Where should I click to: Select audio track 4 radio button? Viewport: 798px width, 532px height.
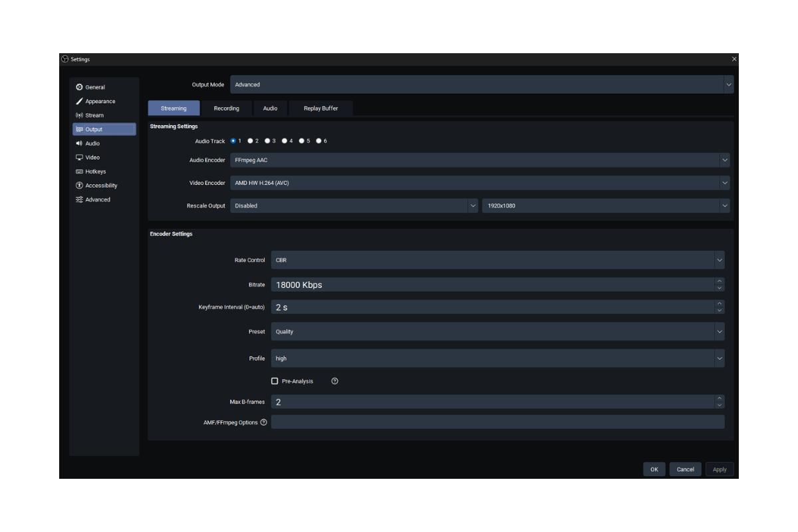(x=285, y=141)
